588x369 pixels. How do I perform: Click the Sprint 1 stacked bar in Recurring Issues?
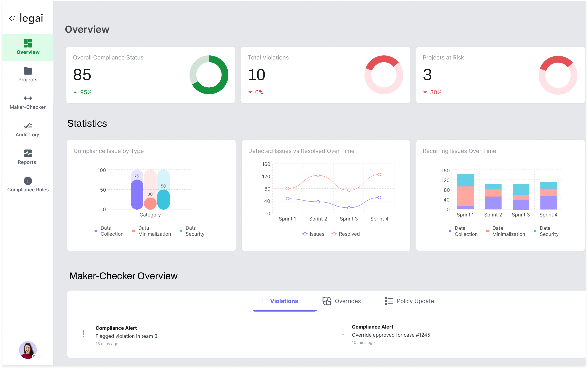[465, 192]
